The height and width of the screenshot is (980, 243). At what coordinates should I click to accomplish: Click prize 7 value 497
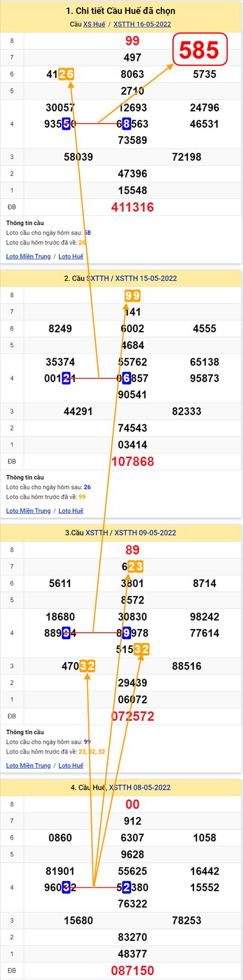(x=132, y=58)
